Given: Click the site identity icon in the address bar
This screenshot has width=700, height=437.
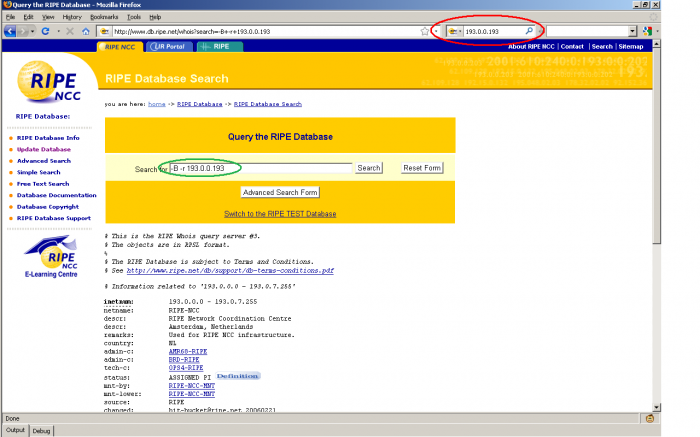Looking at the screenshot, I should click(x=104, y=31).
